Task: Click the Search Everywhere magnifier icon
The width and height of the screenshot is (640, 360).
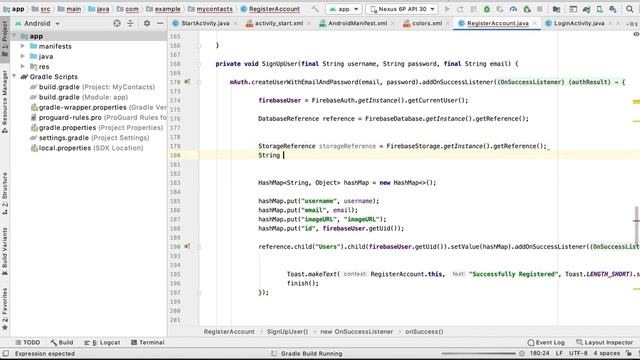Action: tap(630, 9)
